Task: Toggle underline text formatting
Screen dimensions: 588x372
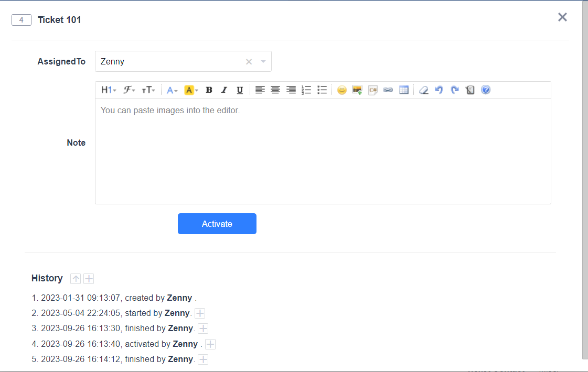Action: coord(240,90)
